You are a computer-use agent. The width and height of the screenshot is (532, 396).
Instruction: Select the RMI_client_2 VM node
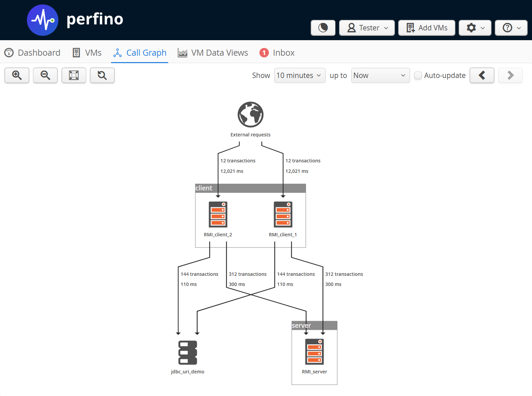coord(218,215)
